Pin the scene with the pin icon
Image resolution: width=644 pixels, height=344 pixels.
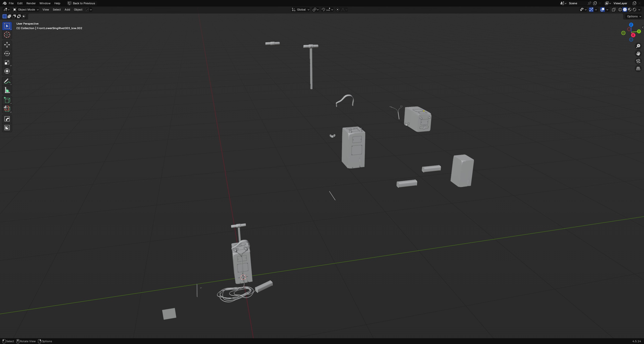pyautogui.click(x=589, y=3)
